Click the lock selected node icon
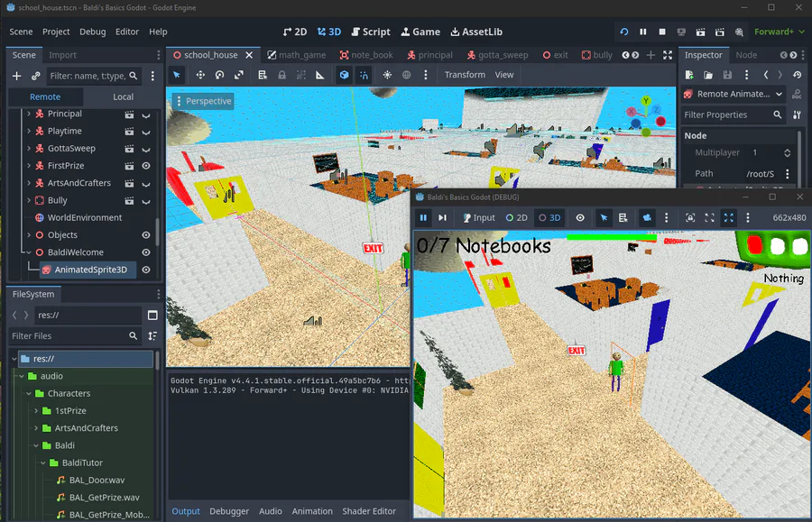 tap(281, 75)
